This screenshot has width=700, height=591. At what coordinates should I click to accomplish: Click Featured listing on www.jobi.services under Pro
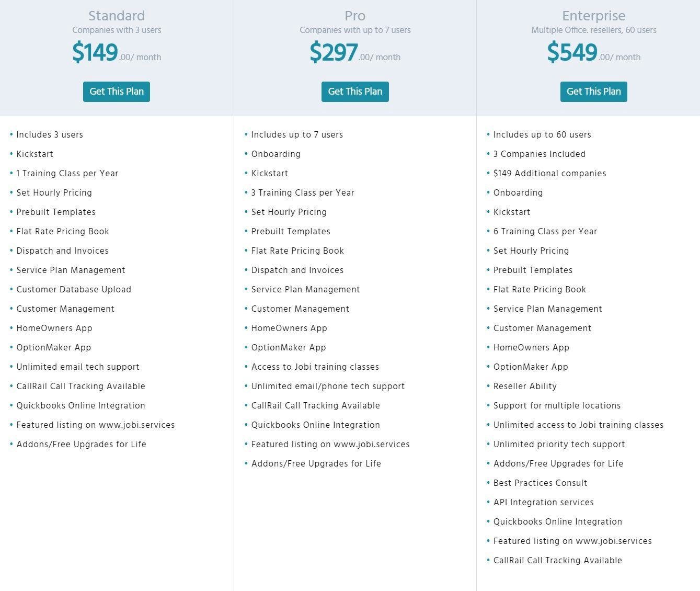tap(330, 444)
